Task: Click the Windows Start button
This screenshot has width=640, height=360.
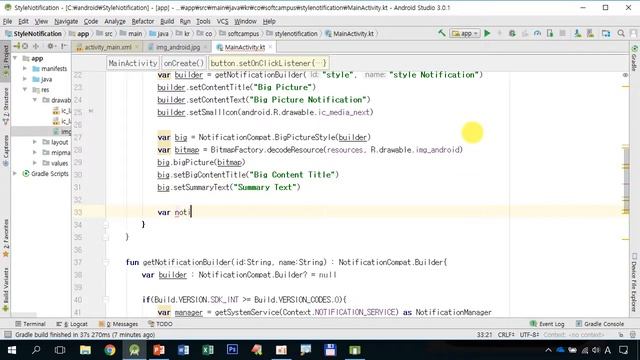Action: (12, 350)
